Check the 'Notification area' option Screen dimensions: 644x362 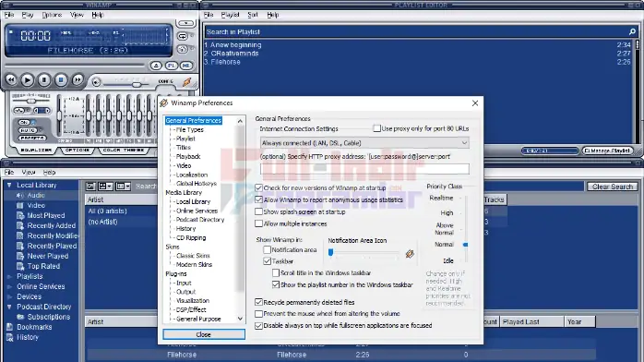click(267, 249)
